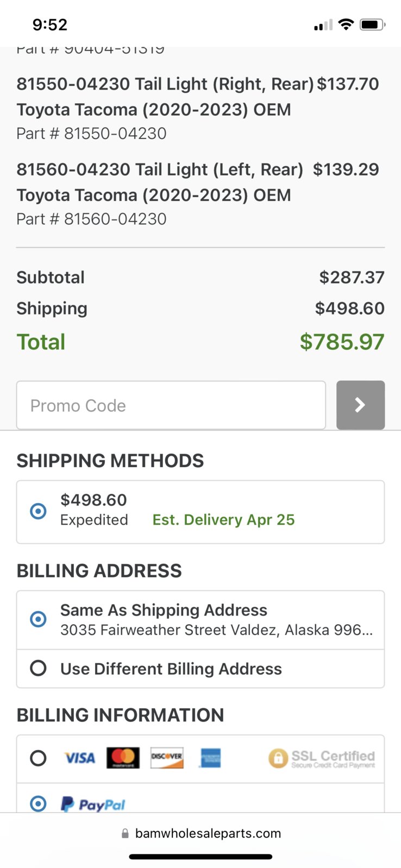Tap the American Express logo
This screenshot has width=401, height=868.
pos(210,758)
